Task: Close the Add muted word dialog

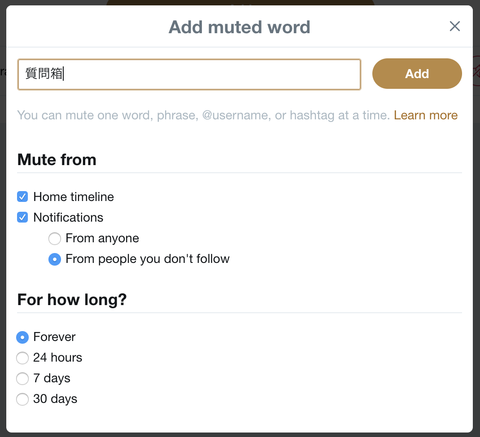Action: [455, 26]
